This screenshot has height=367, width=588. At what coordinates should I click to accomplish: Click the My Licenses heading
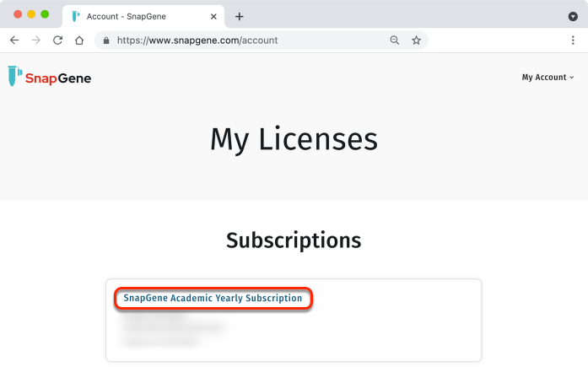[x=294, y=140]
